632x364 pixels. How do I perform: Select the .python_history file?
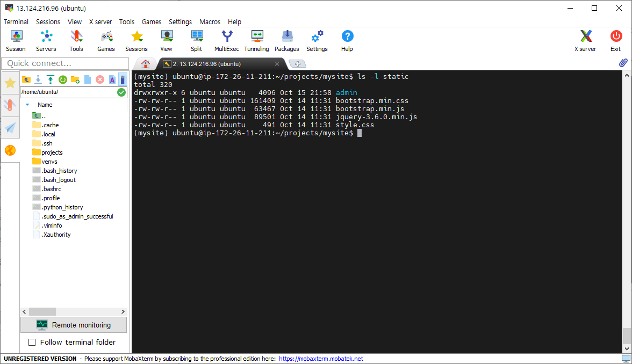[58, 207]
